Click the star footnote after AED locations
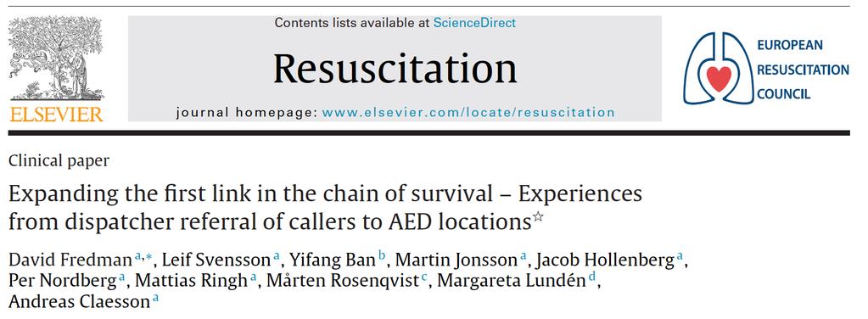This screenshot has height=319, width=868. tap(538, 217)
